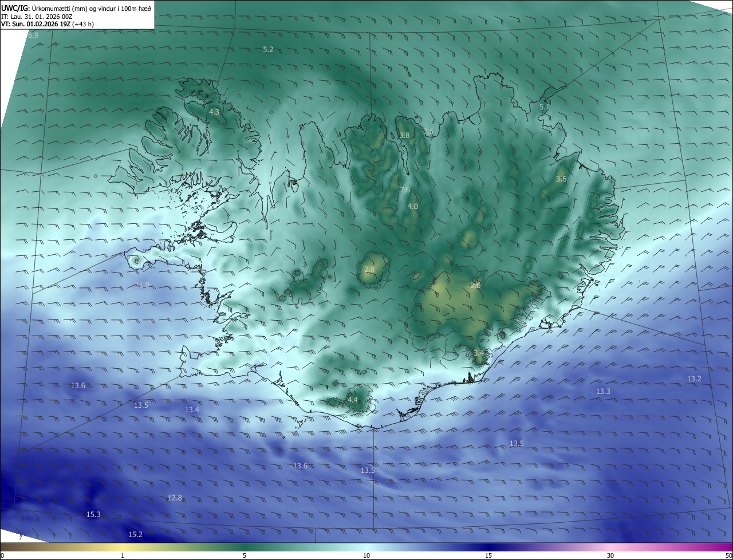Viewport: 733px width, 560px height.
Task: Click the 3.4 value label
Action: coord(479,353)
